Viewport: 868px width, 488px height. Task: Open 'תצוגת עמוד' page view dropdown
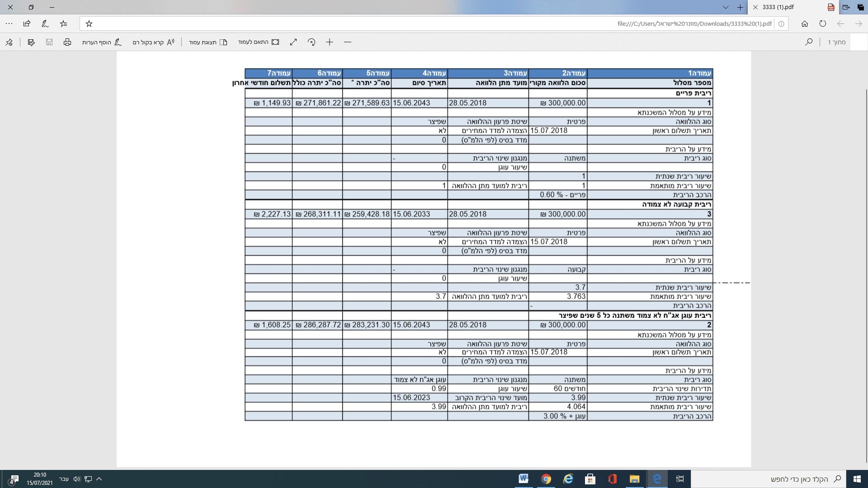click(208, 42)
